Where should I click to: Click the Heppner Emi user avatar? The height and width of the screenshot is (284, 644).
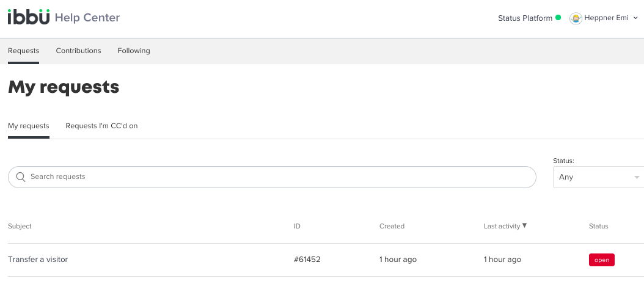coord(576,18)
